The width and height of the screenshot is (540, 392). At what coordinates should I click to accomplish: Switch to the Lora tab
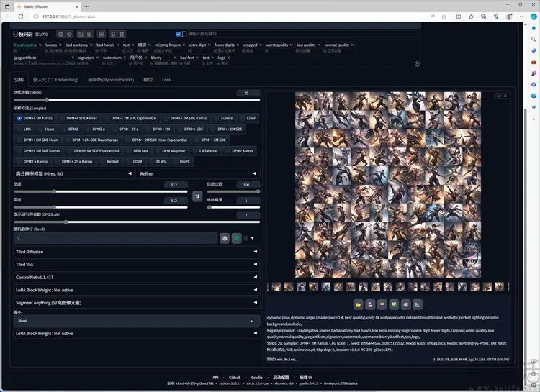pyautogui.click(x=166, y=80)
